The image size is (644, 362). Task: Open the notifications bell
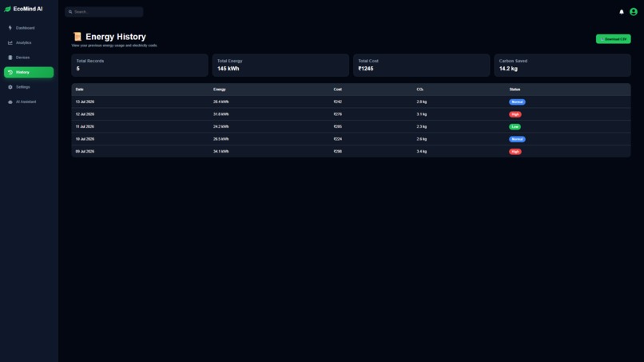(622, 12)
